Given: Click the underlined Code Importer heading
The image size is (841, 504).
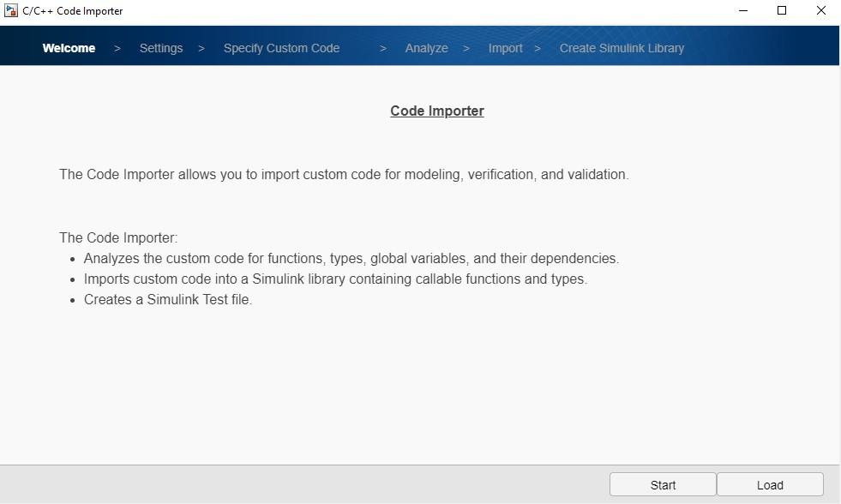Looking at the screenshot, I should click(x=437, y=111).
